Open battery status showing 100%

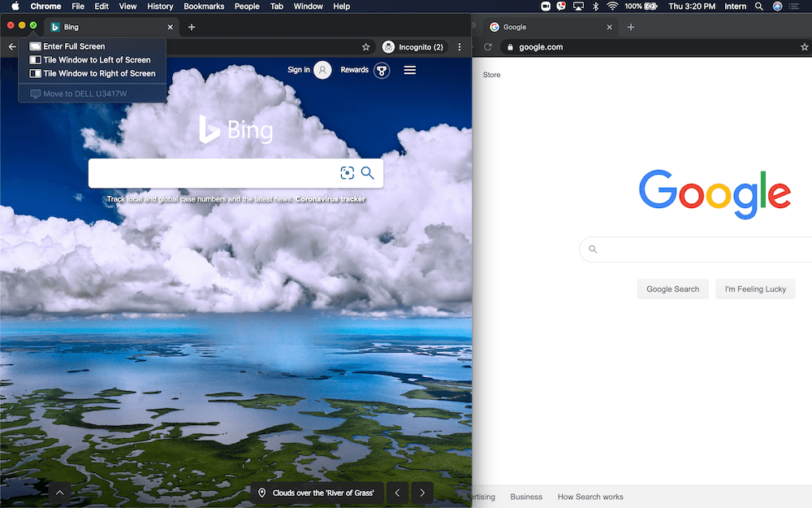tap(641, 7)
